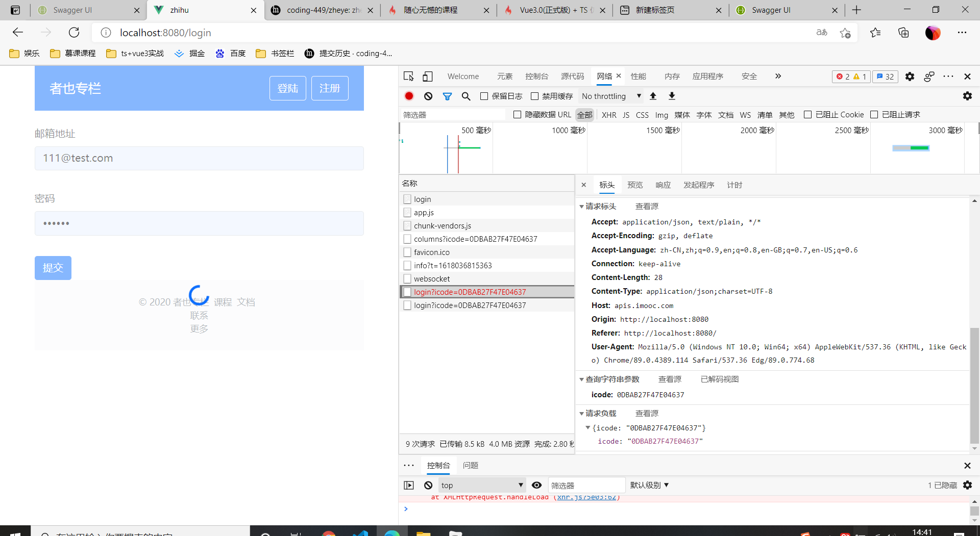This screenshot has width=980, height=536.
Task: Filter requests by XHR type
Action: pyautogui.click(x=609, y=115)
